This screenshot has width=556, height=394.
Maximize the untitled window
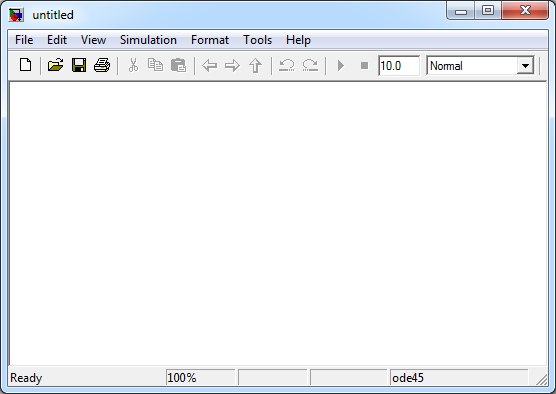click(488, 11)
